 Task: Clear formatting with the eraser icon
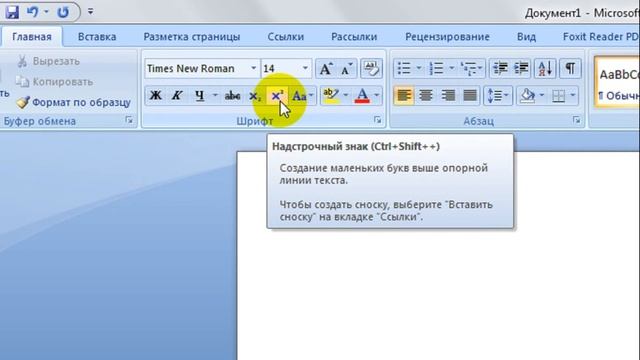coord(371,69)
